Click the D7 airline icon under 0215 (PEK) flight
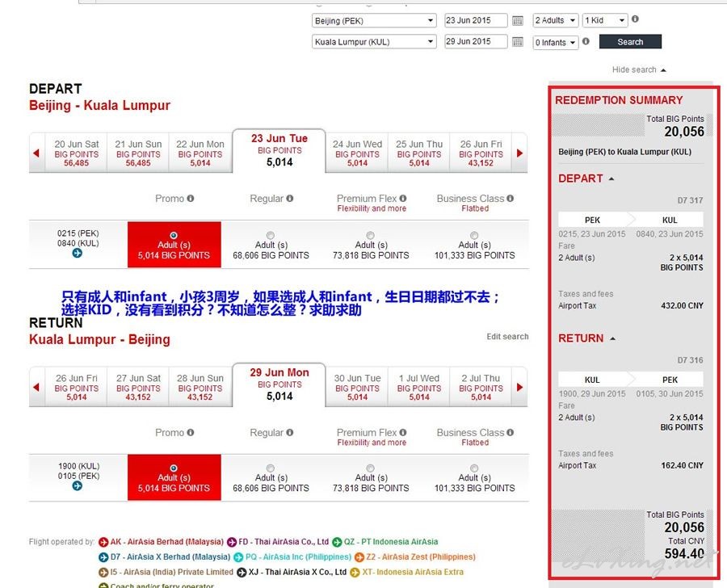This screenshot has height=588, width=727. (78, 253)
